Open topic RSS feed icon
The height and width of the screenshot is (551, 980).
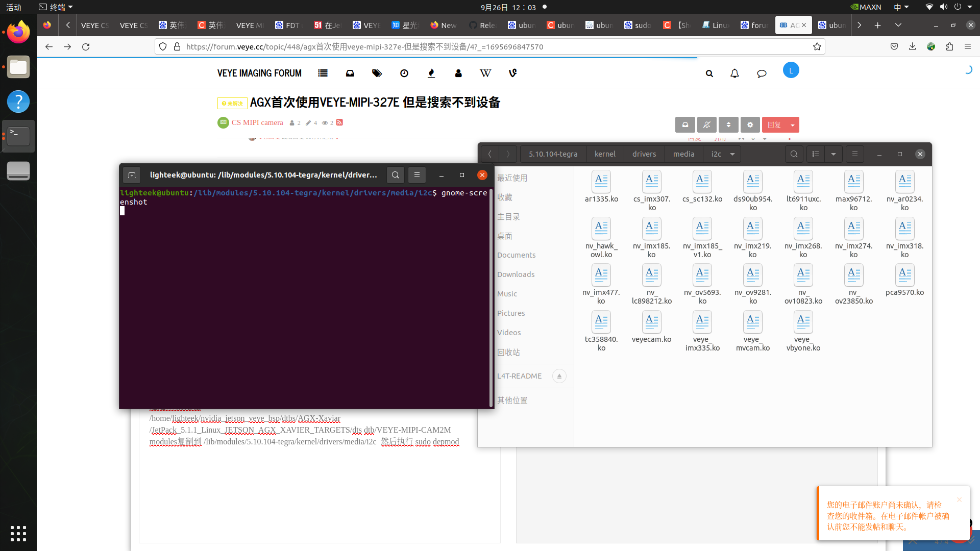pyautogui.click(x=339, y=122)
